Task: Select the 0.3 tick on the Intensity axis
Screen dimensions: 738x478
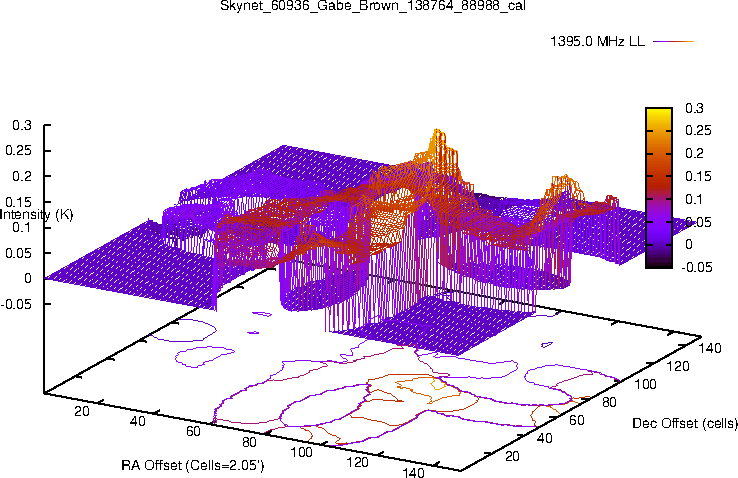Action: 22,126
